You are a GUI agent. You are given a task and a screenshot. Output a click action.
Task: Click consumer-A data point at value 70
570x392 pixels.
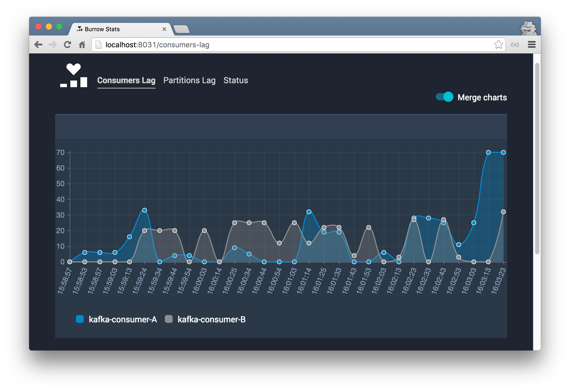488,152
